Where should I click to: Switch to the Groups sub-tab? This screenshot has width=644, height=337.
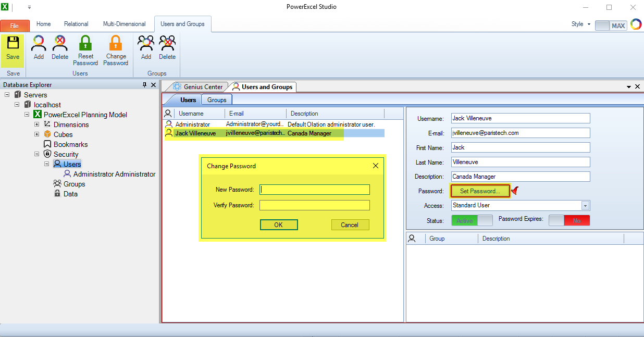(x=217, y=99)
